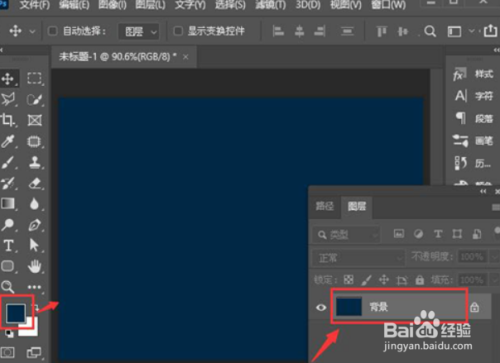Select the Horizontal Type tool
Image resolution: width=500 pixels, height=363 pixels.
click(8, 246)
